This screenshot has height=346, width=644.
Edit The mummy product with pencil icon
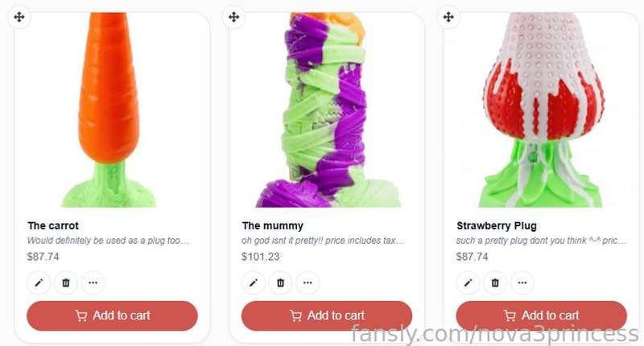(x=254, y=282)
